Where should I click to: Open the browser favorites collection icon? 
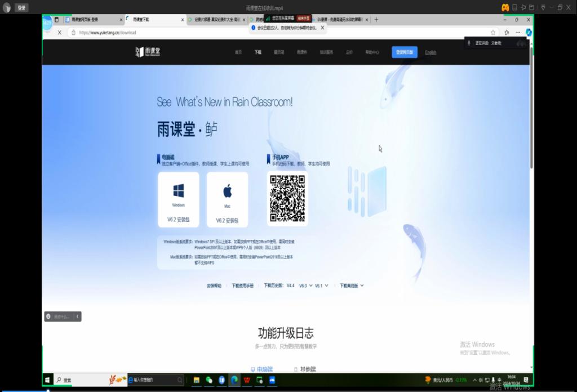[507, 33]
